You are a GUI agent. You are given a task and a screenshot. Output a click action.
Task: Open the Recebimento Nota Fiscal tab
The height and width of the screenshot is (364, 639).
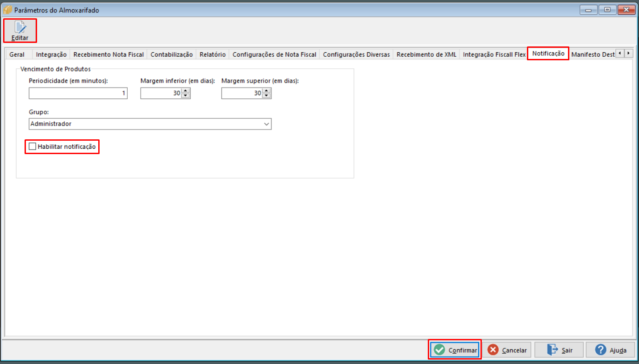click(x=109, y=54)
